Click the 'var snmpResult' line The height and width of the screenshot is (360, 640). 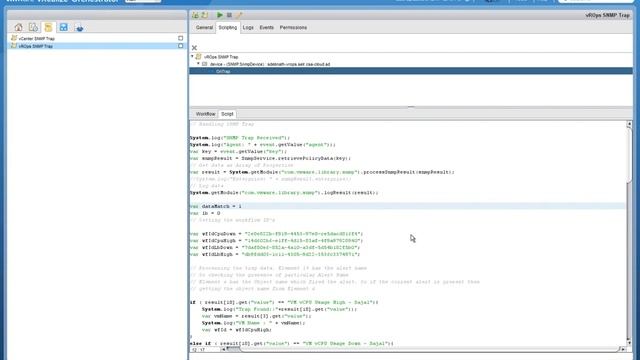pos(270,158)
